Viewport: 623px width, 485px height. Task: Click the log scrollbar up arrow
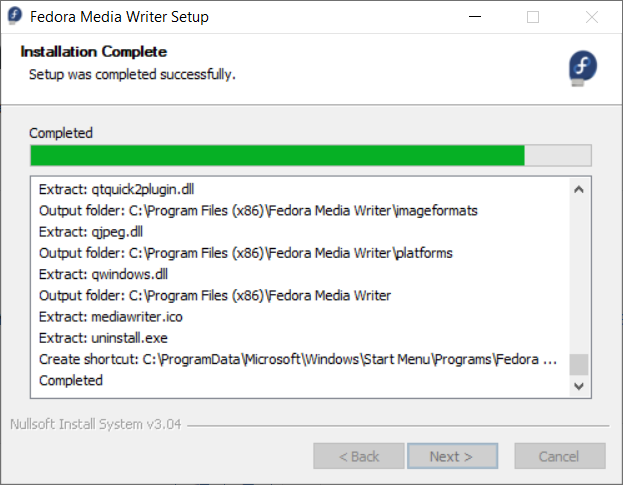pos(579,189)
